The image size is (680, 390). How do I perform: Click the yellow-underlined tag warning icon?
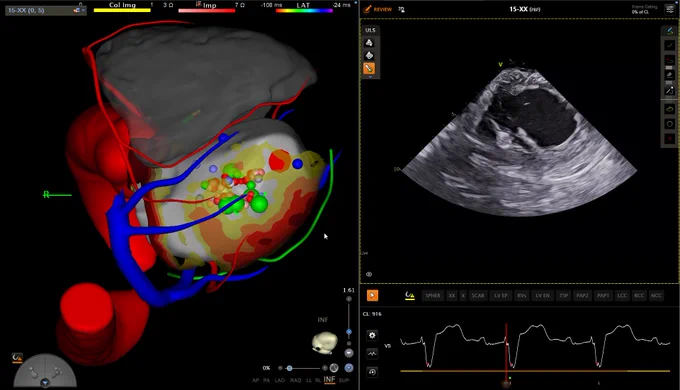pyautogui.click(x=409, y=295)
